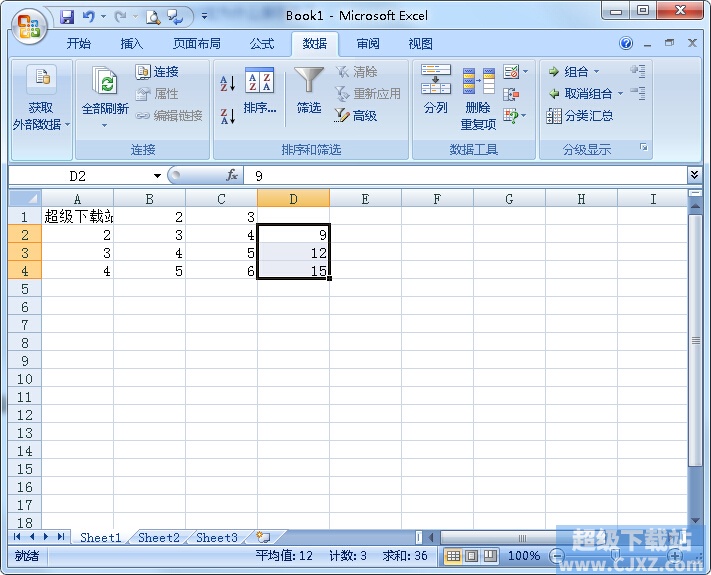This screenshot has width=711, height=575.
Task: Open the custom Sort dialog (排序)
Action: pyautogui.click(x=259, y=91)
